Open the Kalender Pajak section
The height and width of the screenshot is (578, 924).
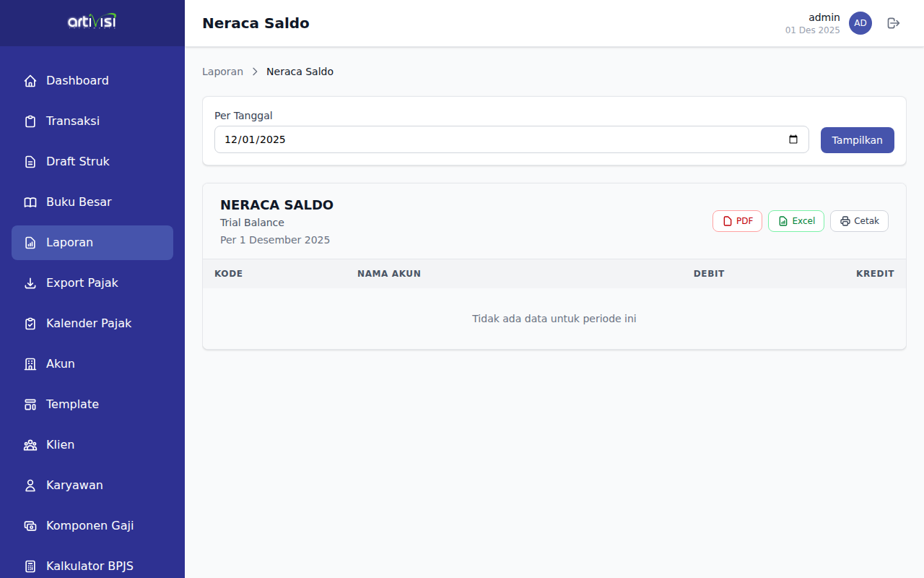(x=89, y=324)
